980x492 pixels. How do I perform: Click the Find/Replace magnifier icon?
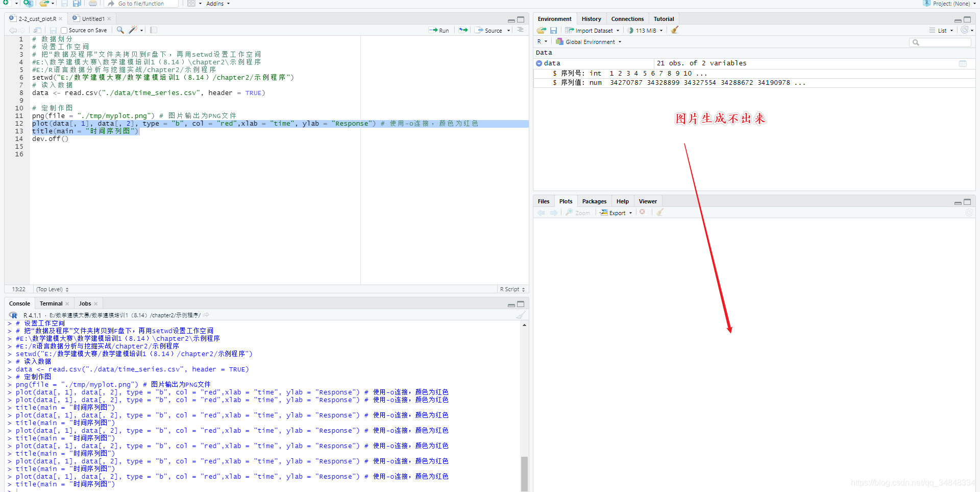click(x=120, y=30)
